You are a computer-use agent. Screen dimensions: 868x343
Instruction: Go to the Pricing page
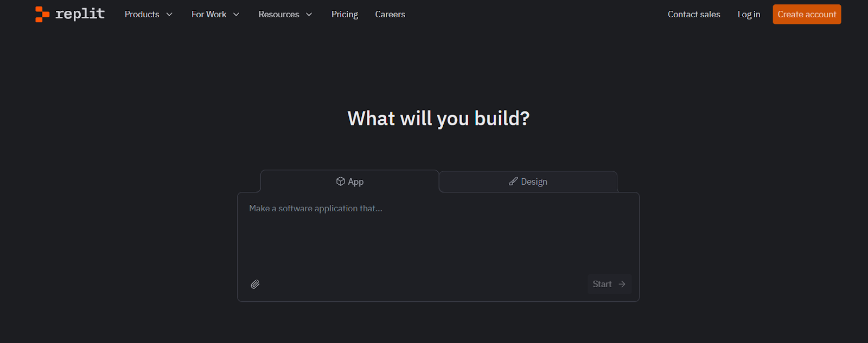344,15
